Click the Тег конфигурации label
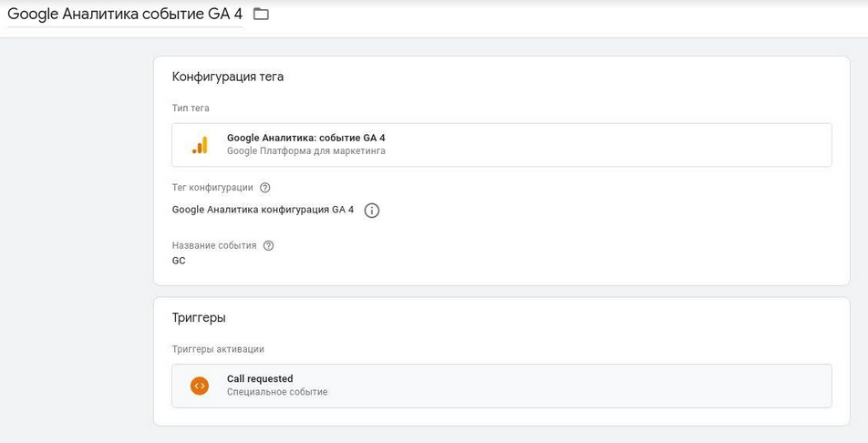Screen dimensions: 868x443 [x=212, y=188]
